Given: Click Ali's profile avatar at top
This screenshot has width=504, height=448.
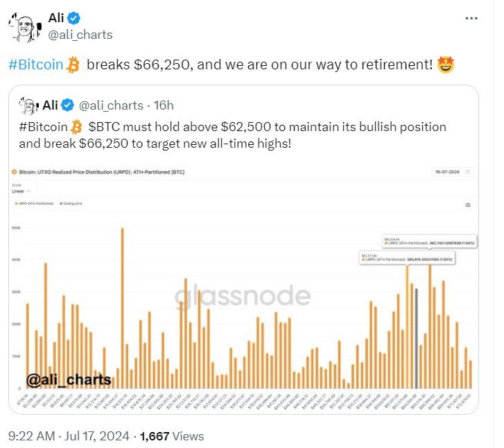Looking at the screenshot, I should (24, 26).
